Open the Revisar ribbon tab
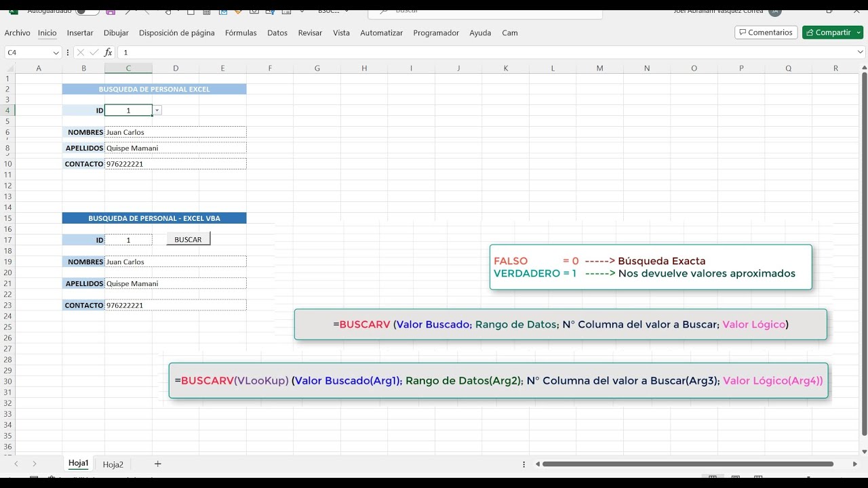868x488 pixels. click(x=310, y=33)
